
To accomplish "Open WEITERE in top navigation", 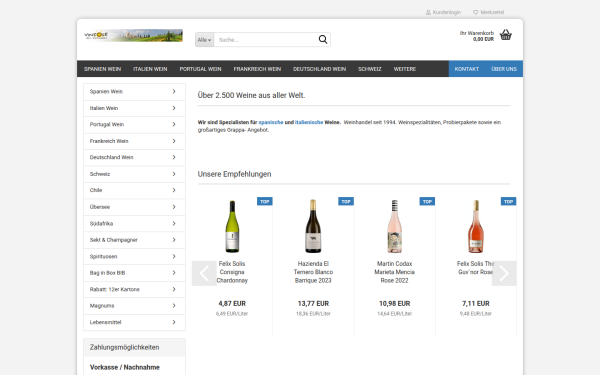I will click(x=405, y=69).
